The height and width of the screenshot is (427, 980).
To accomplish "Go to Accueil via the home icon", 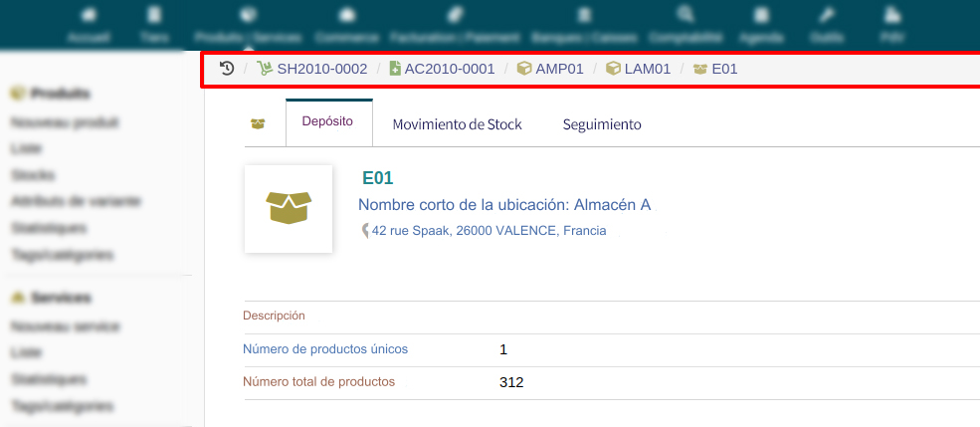I will 89,14.
